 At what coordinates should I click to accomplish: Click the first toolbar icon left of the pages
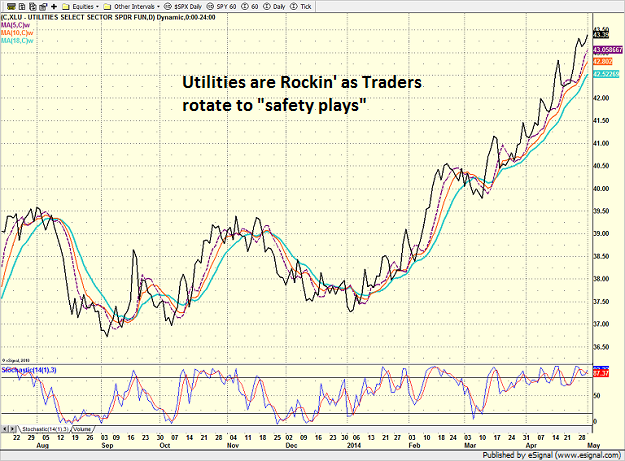(x=12, y=6)
